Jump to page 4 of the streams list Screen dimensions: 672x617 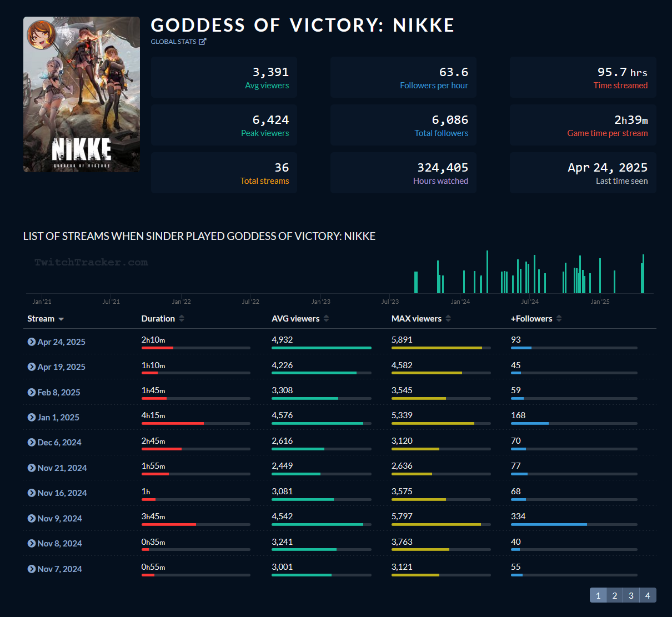648,595
